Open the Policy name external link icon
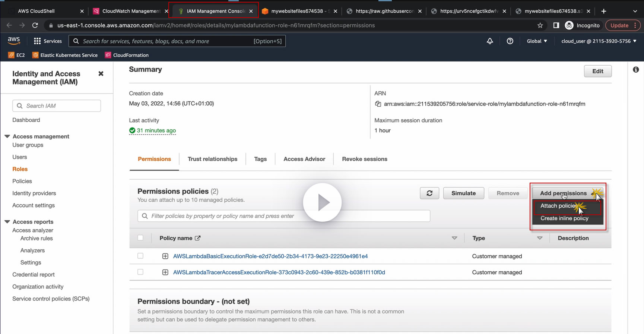This screenshot has width=644, height=334. [x=198, y=238]
